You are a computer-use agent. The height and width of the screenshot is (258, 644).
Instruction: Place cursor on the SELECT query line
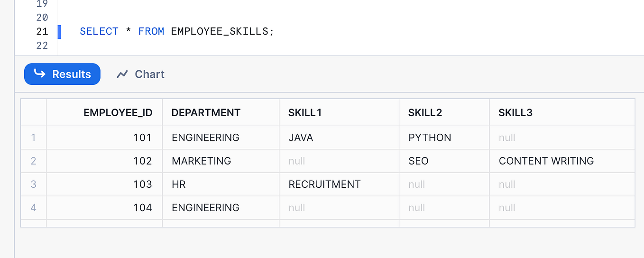pos(177,31)
